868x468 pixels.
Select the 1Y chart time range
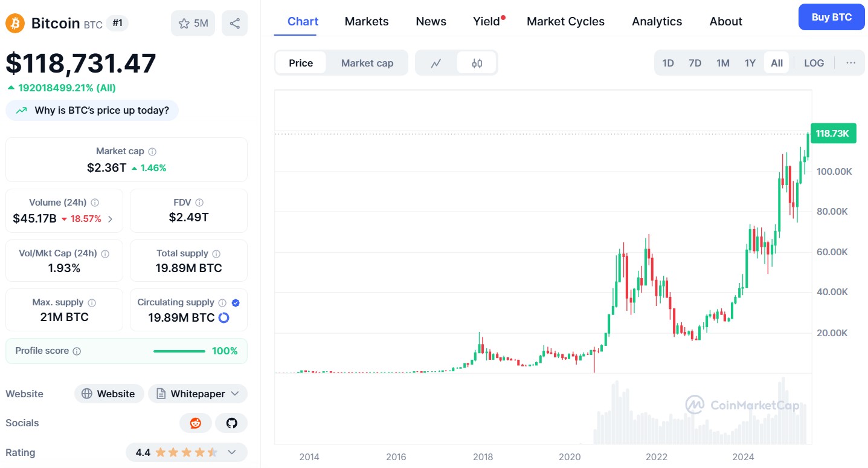click(750, 62)
